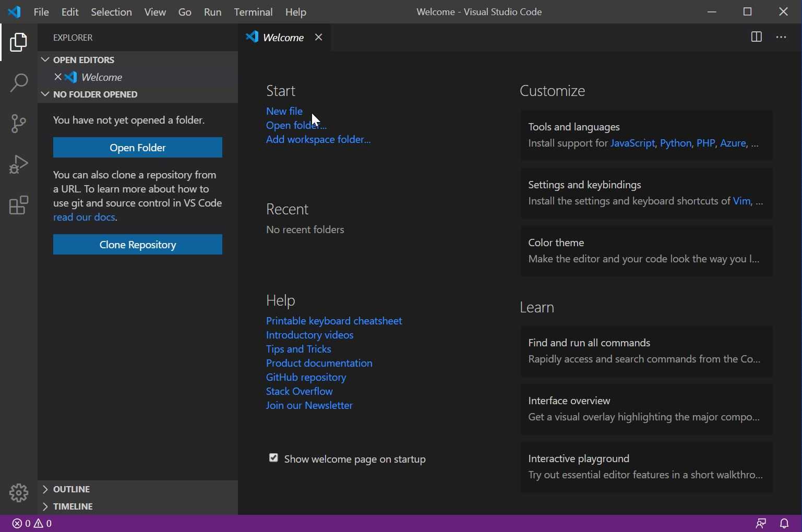Expand the Outline section

click(x=138, y=489)
